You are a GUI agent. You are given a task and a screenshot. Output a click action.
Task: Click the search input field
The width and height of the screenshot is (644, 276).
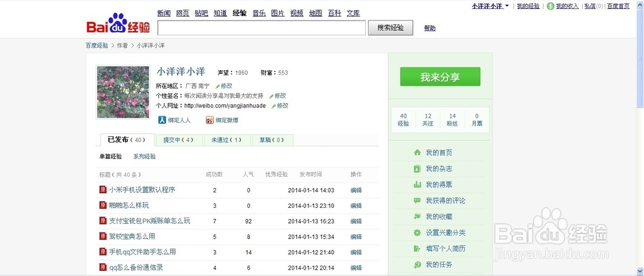[261, 28]
